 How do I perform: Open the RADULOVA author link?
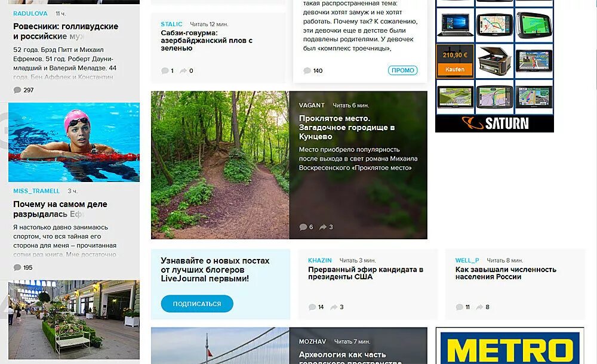click(30, 13)
